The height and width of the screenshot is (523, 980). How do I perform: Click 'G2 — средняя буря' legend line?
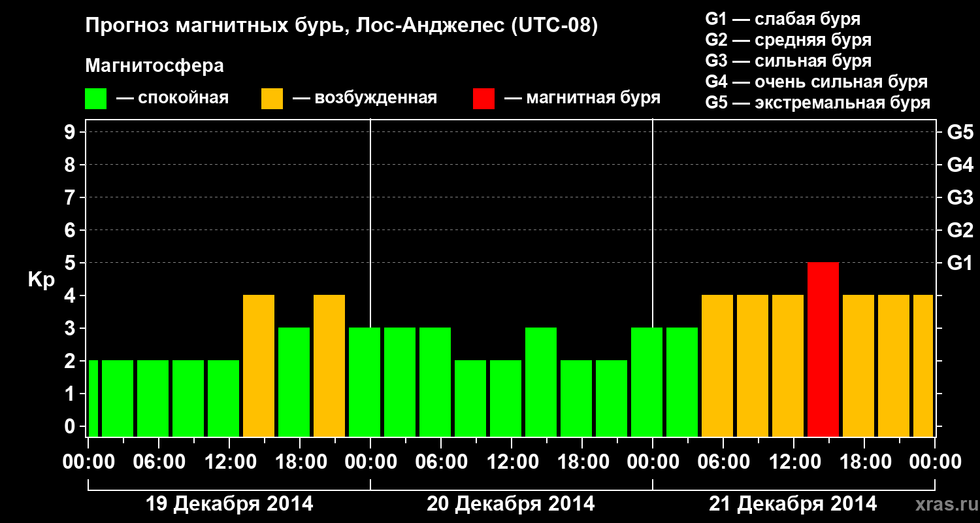click(788, 40)
